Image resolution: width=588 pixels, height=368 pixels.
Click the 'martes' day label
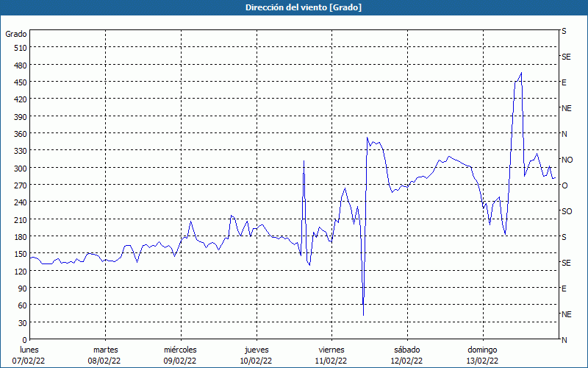(x=106, y=350)
